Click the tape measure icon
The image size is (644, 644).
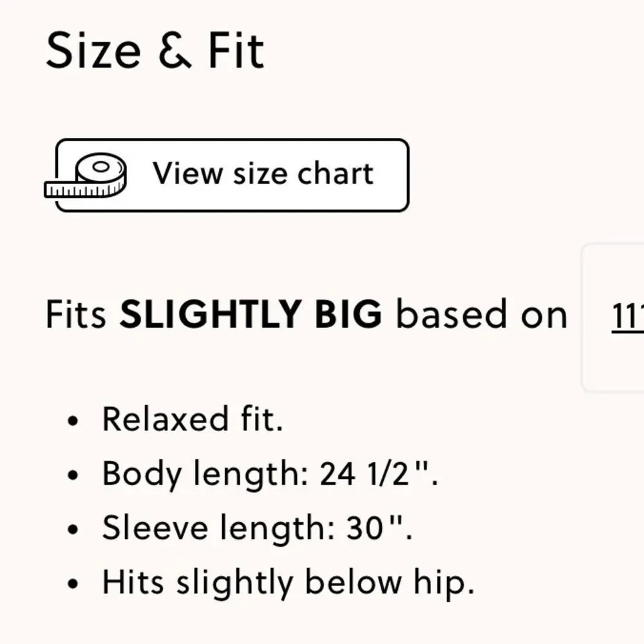86,175
